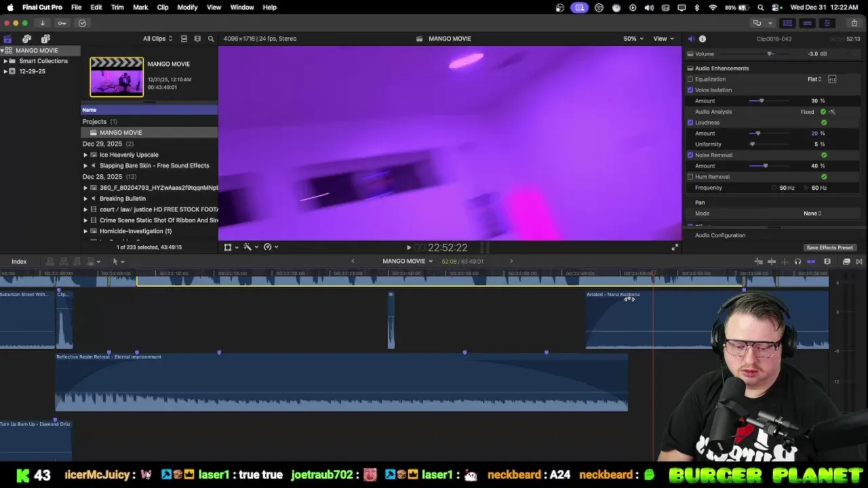Select the MANGO MOVIE project thumbnail
This screenshot has width=868, height=488.
click(117, 77)
